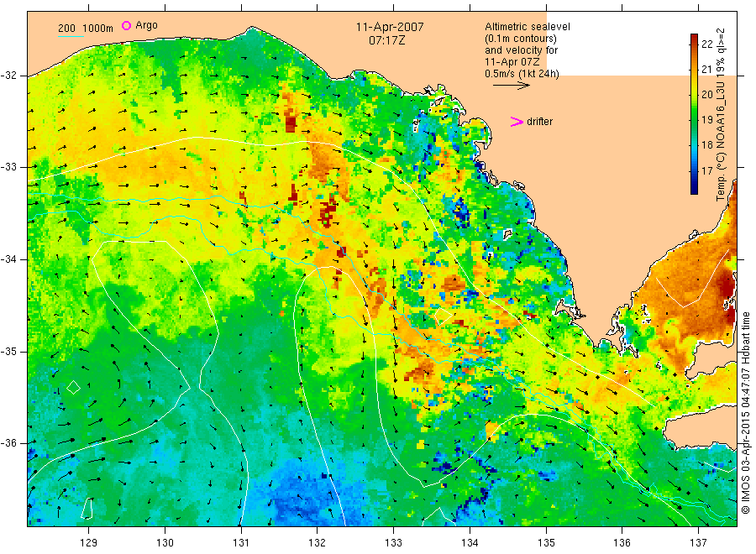Click the small diamond contour near 129E 35.4S
Viewport: 756px width, 554px height.
73,387
